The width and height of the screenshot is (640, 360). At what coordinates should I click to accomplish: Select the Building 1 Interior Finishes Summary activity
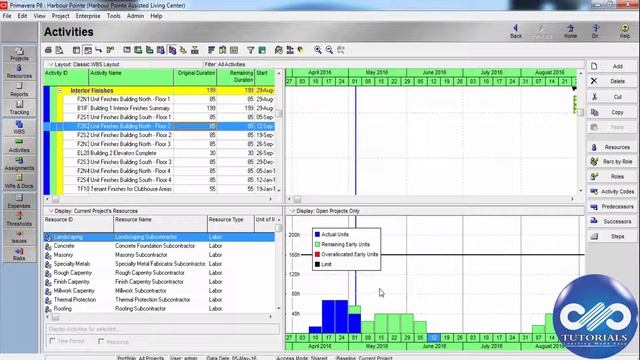(x=169, y=108)
